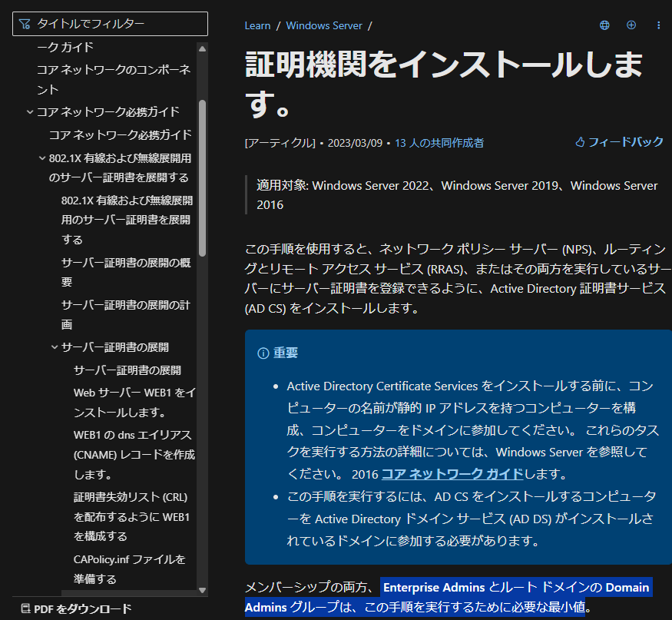This screenshot has height=620, width=672.
Task: Select the indented コア ネットワーク必携ガイド child item
Action: [x=121, y=135]
